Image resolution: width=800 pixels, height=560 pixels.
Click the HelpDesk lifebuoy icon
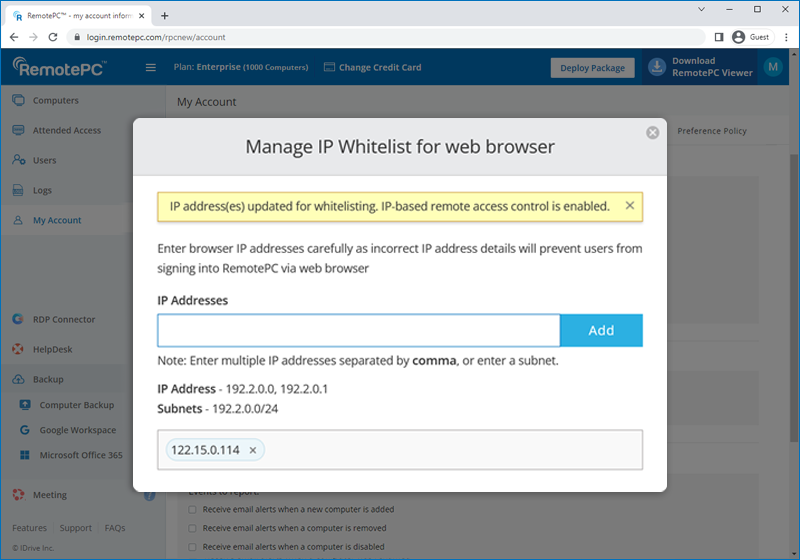tap(18, 349)
